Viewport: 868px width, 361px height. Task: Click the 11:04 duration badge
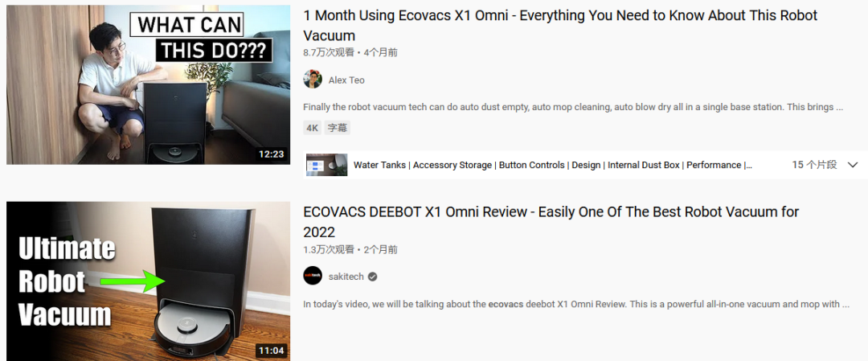click(x=272, y=351)
